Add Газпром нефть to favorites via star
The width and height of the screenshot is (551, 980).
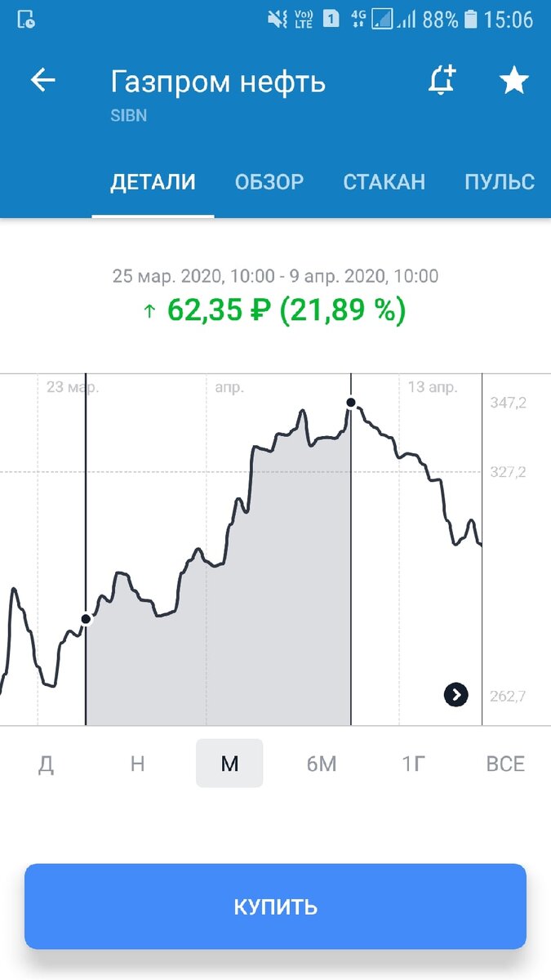pyautogui.click(x=514, y=81)
